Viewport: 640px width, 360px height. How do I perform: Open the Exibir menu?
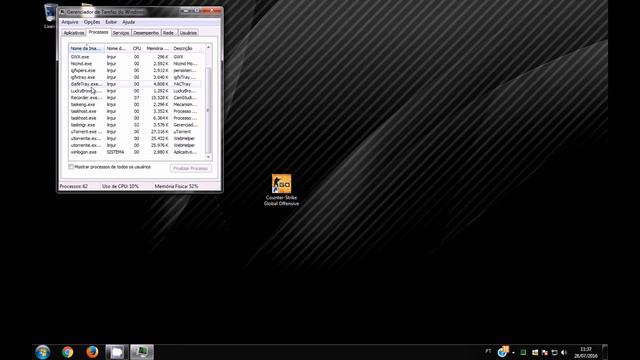pyautogui.click(x=111, y=22)
